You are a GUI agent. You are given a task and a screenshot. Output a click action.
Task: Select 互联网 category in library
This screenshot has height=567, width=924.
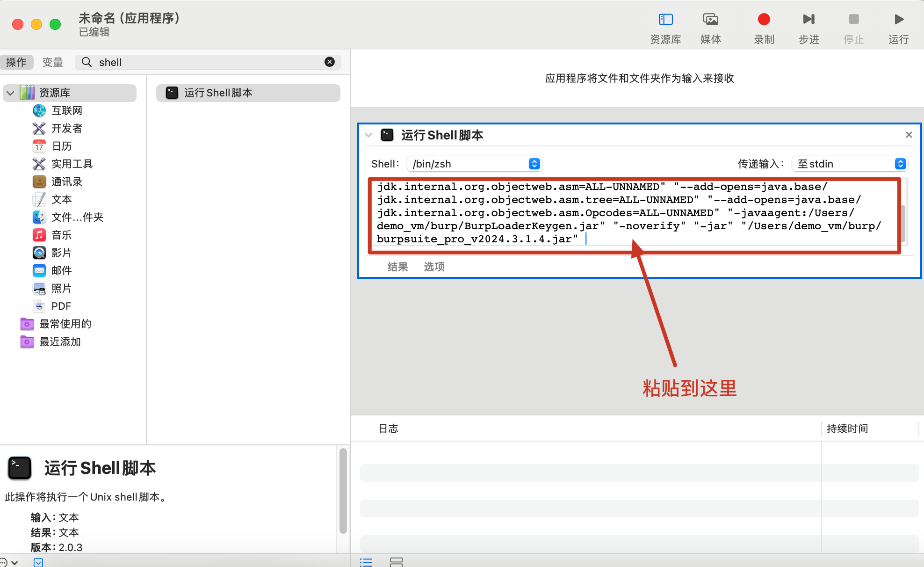[66, 110]
